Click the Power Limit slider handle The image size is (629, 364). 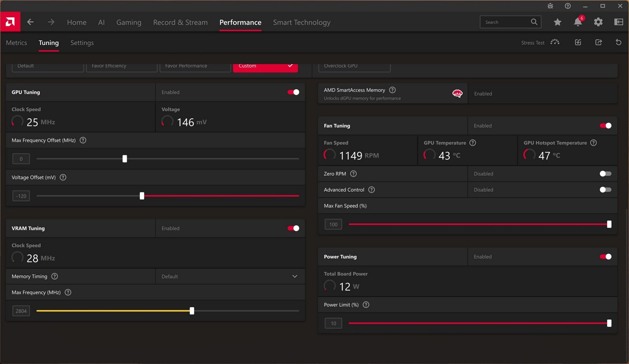[609, 324]
